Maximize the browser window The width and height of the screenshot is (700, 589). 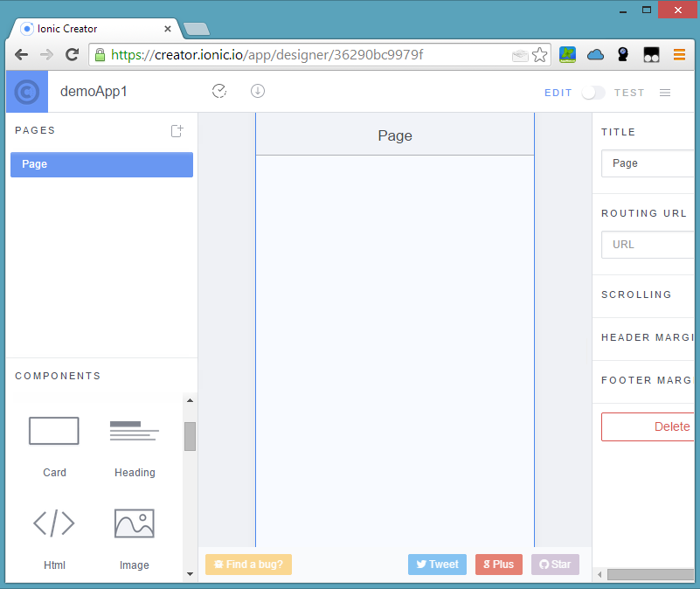(x=647, y=10)
